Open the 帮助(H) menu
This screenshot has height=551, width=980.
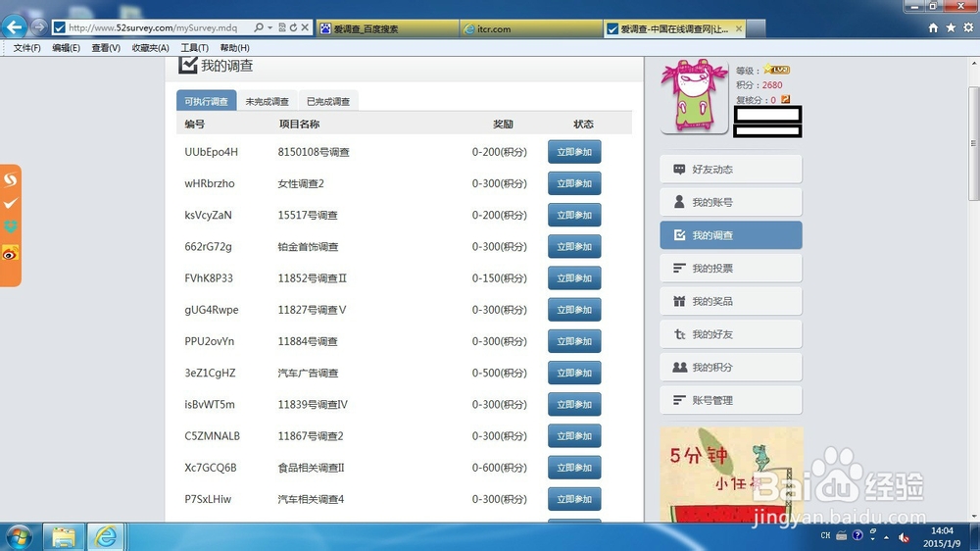click(234, 48)
